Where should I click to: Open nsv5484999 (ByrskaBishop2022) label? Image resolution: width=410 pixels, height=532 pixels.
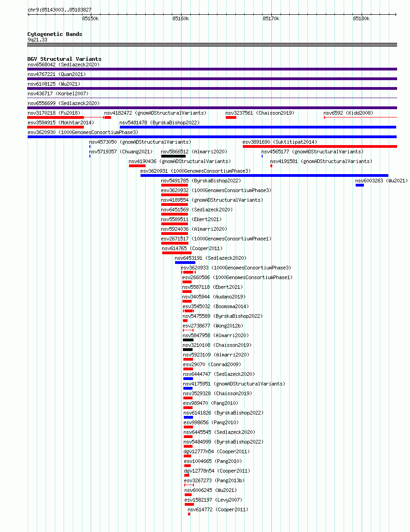(223, 442)
